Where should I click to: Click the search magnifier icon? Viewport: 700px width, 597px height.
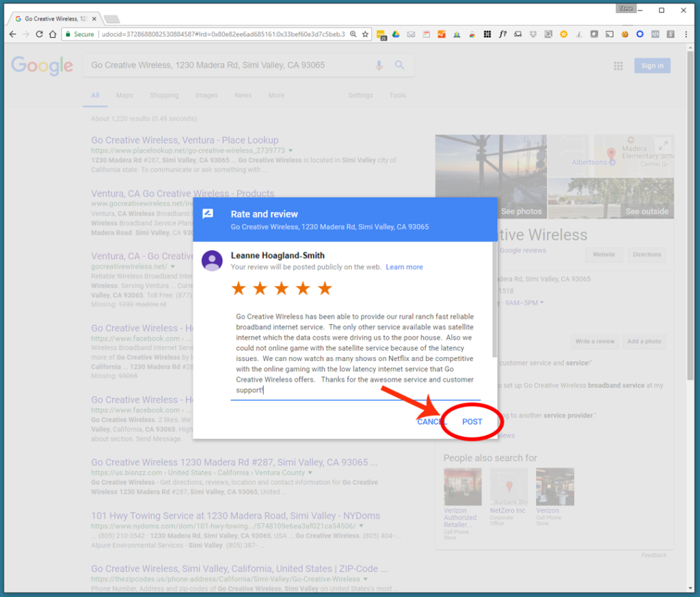click(x=400, y=65)
